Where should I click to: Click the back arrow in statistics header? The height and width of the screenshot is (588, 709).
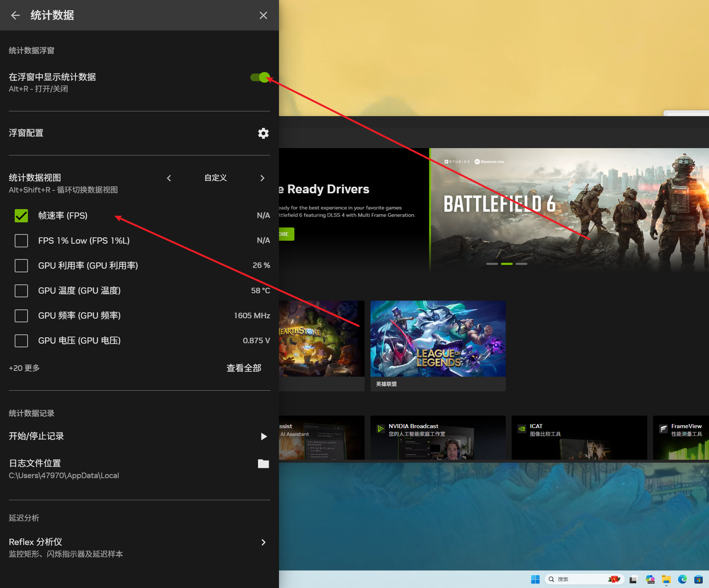pyautogui.click(x=15, y=15)
